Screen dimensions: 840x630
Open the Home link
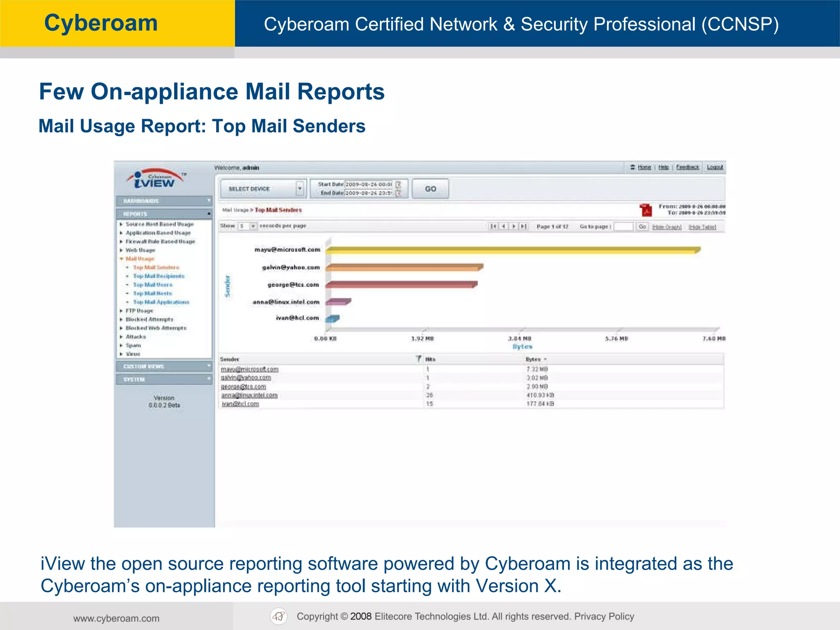coord(644,167)
